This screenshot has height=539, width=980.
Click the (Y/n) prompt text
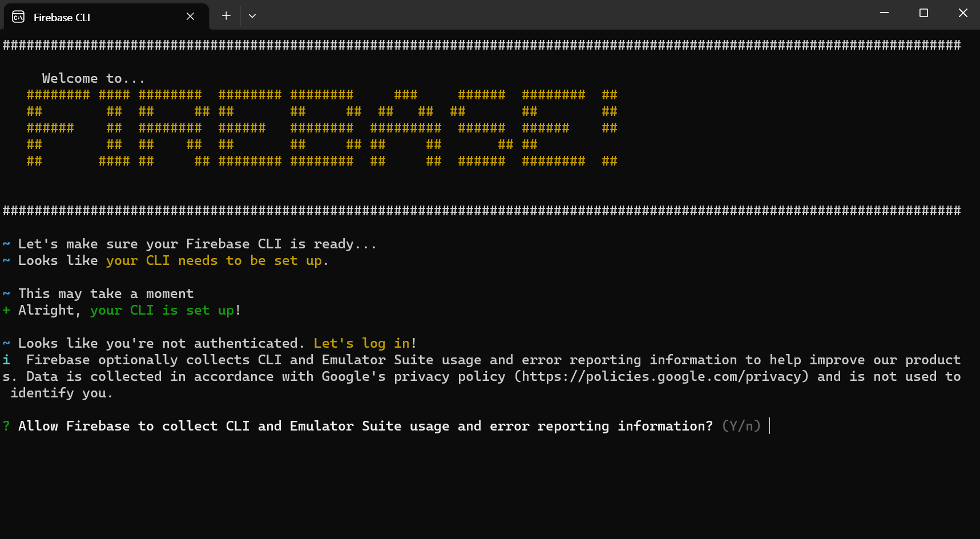(x=741, y=426)
